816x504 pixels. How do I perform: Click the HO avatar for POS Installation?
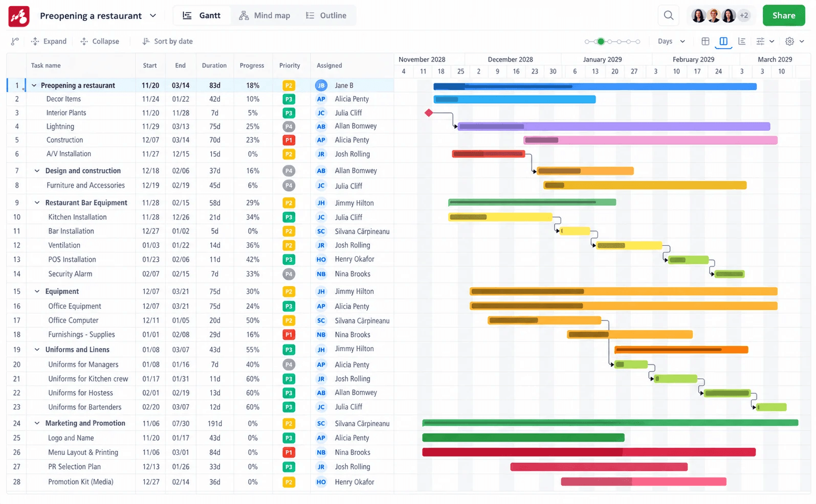pos(321,259)
